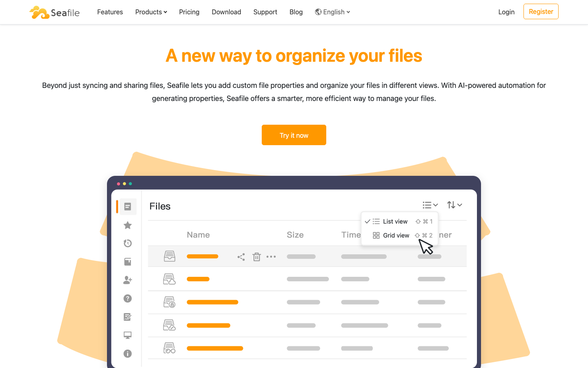
Task: Go to the Login page
Action: coord(506,12)
